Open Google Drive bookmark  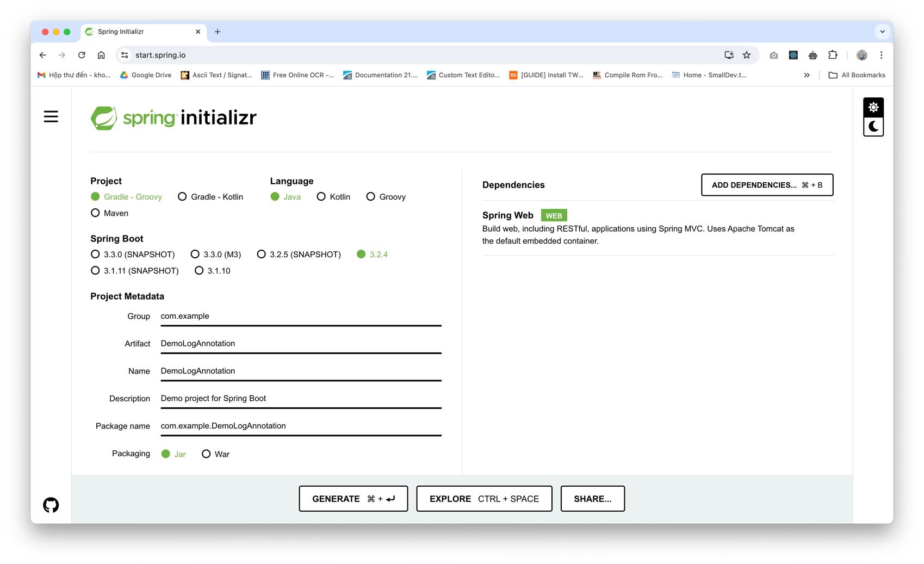[x=145, y=75]
